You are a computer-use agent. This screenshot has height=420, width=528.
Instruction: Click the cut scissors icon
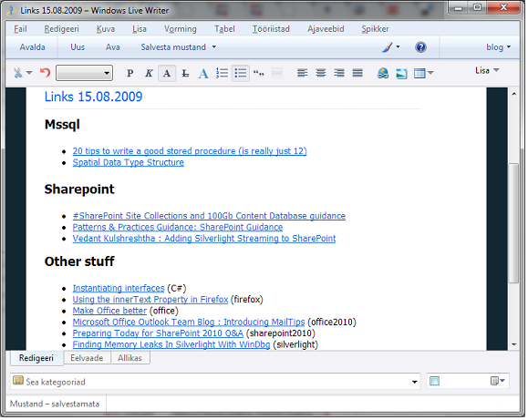pyautogui.click(x=18, y=73)
